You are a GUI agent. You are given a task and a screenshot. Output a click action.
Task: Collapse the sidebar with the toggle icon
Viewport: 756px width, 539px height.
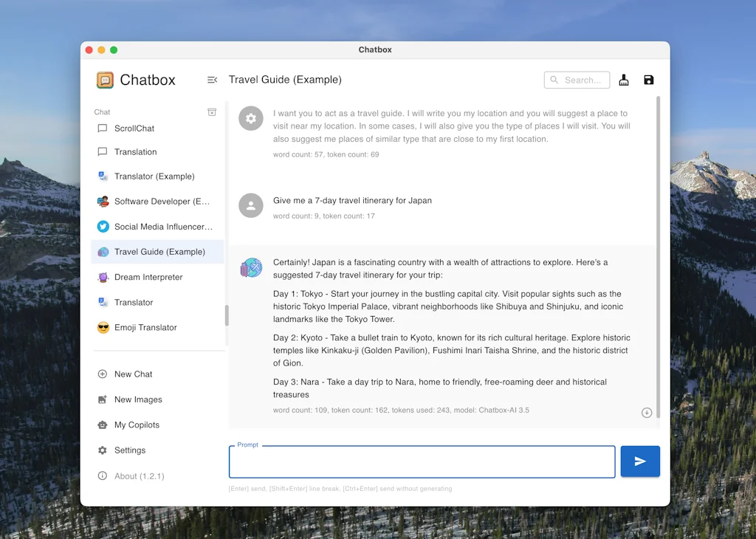(213, 80)
